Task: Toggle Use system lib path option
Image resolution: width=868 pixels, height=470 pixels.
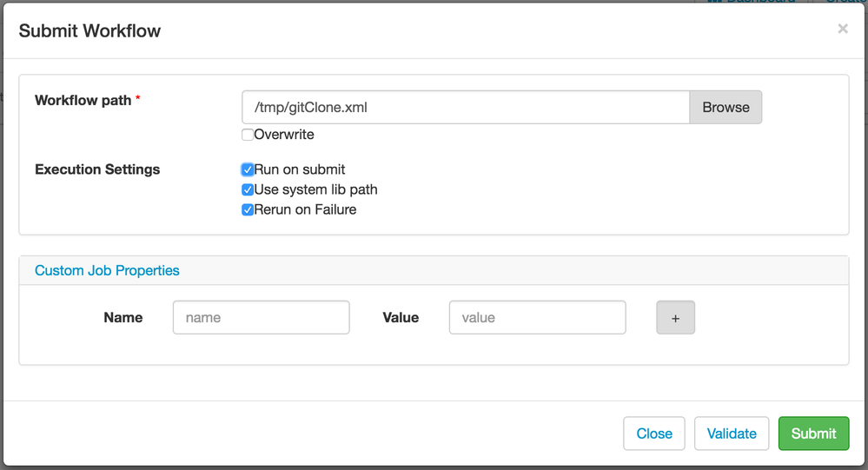Action: [248, 189]
